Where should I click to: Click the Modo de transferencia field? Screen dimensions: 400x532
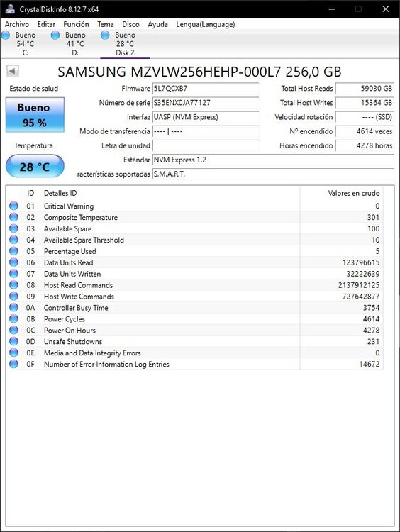coord(206,131)
